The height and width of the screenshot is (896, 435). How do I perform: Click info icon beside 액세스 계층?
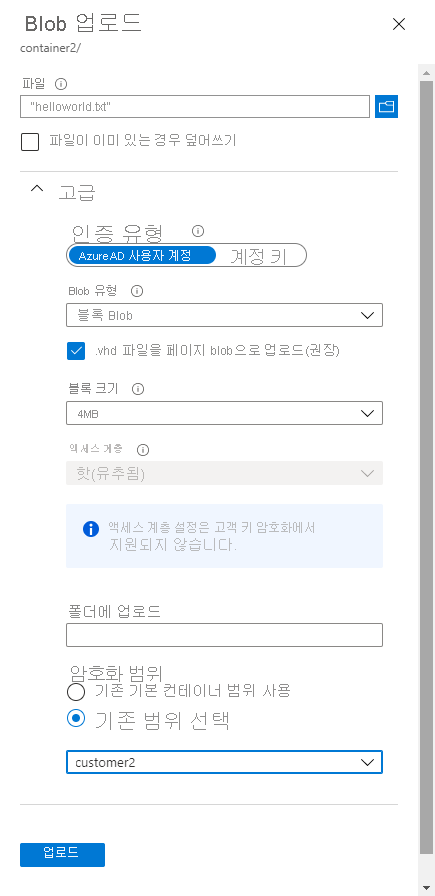point(143,450)
